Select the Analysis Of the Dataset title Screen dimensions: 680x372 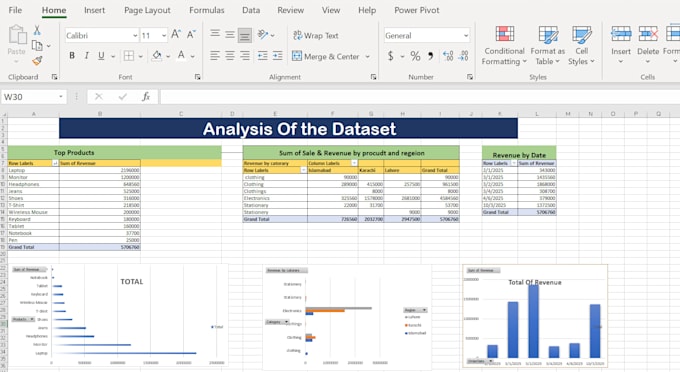click(288, 128)
